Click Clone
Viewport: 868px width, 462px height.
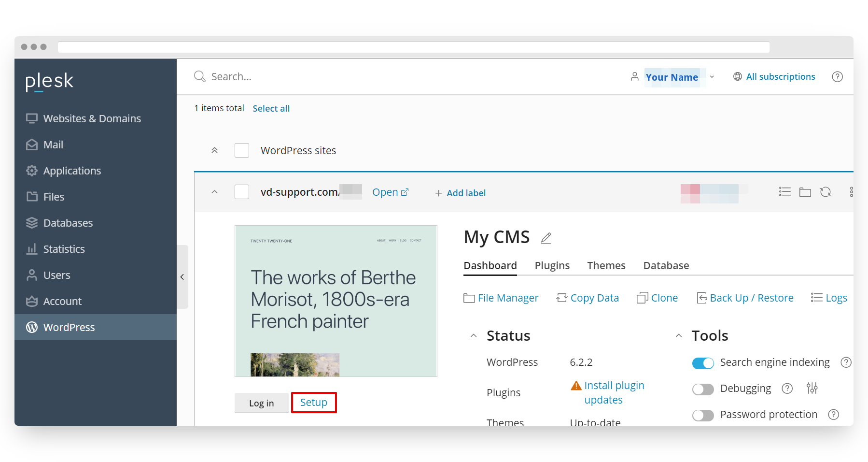[x=658, y=298]
